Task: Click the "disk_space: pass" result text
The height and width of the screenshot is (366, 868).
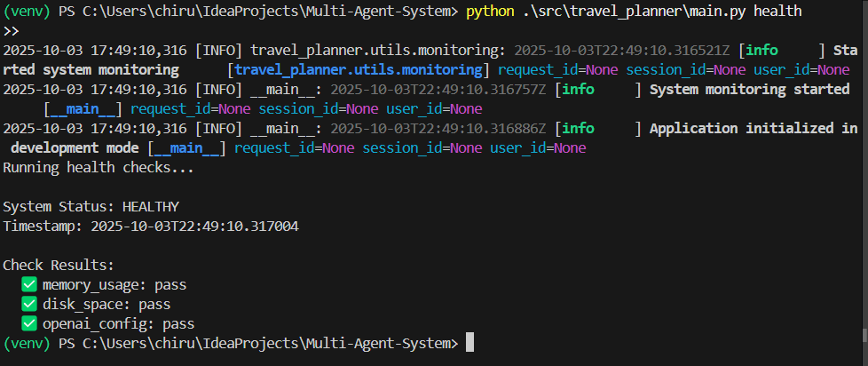Action: (107, 305)
